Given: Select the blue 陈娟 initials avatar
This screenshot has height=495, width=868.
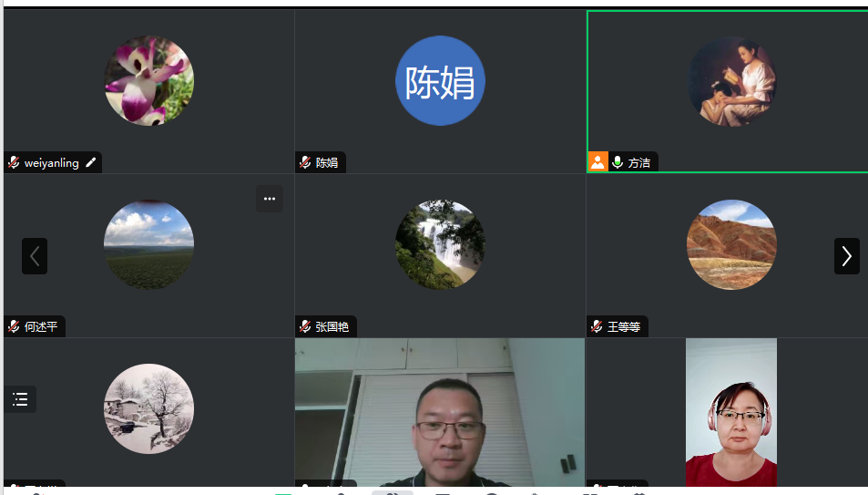Looking at the screenshot, I should 440,81.
